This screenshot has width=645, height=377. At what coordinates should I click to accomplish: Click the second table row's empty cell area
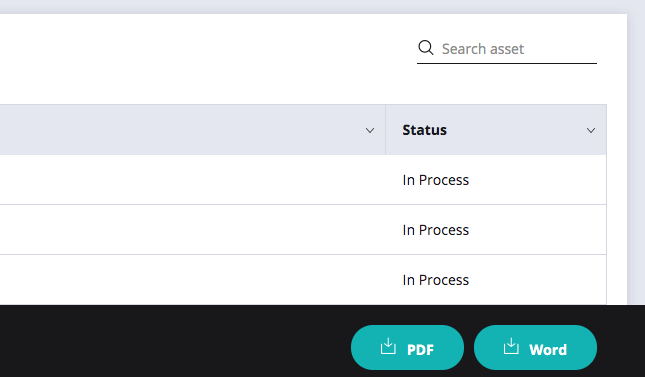[x=193, y=230]
